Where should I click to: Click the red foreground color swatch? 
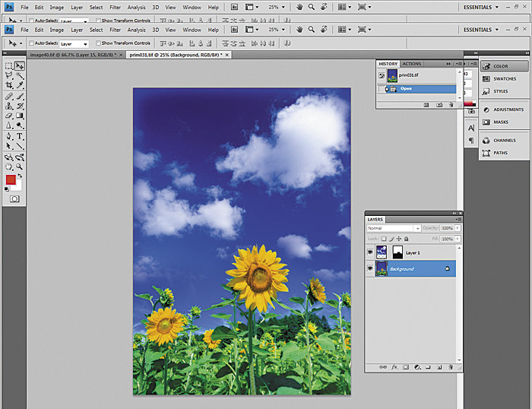(11, 180)
